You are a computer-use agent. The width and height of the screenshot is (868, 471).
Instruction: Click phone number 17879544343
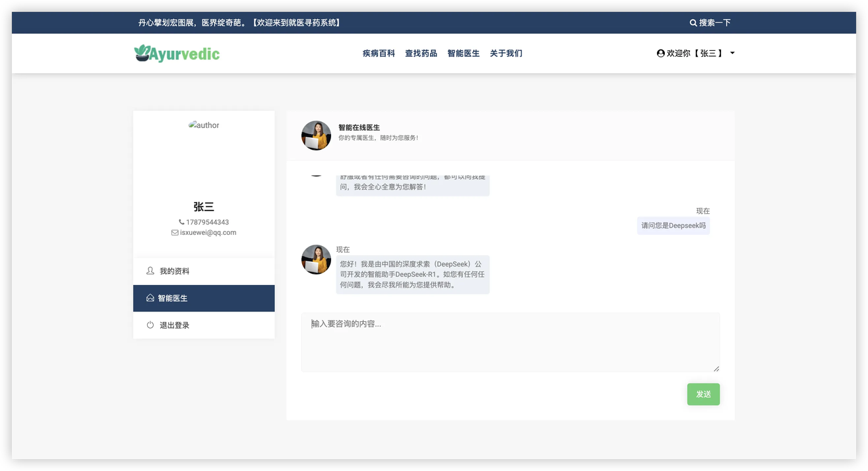pos(207,222)
